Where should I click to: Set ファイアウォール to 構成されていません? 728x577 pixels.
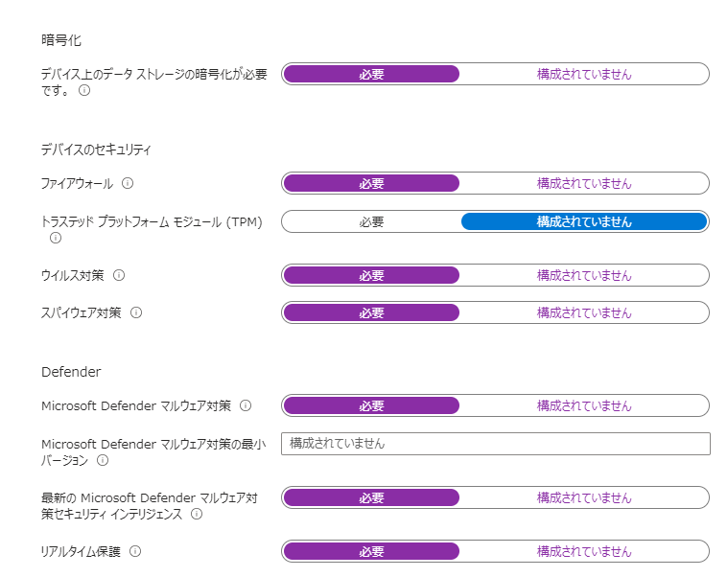click(x=584, y=183)
